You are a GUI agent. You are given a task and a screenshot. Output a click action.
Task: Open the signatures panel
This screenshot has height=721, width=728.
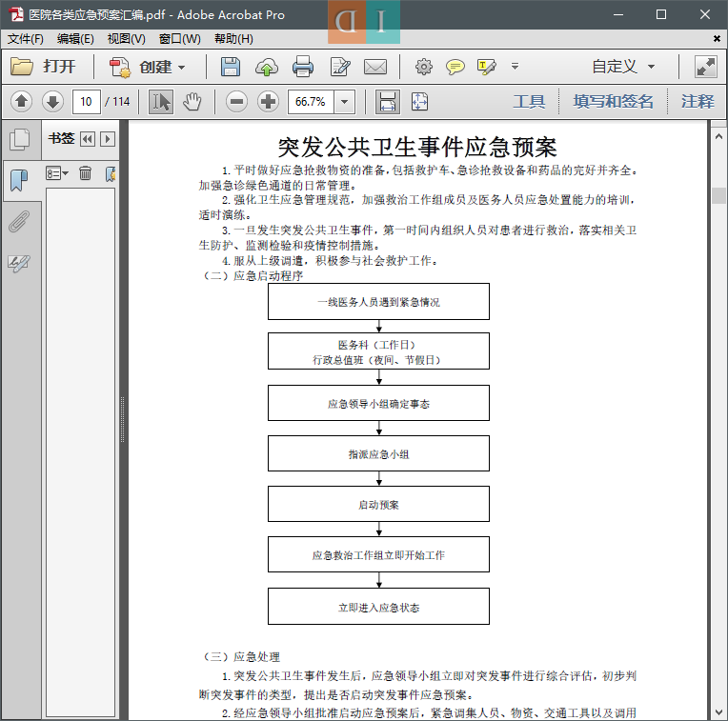19,263
